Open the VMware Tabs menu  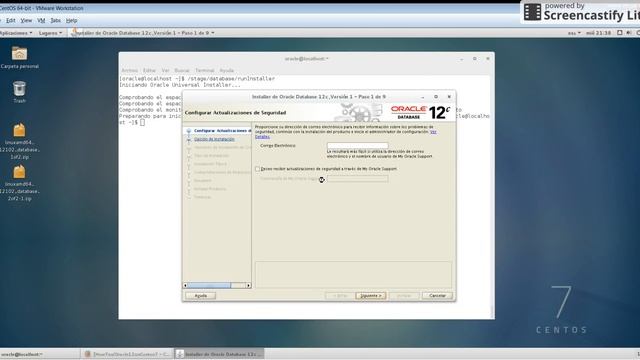pyautogui.click(x=56, y=20)
